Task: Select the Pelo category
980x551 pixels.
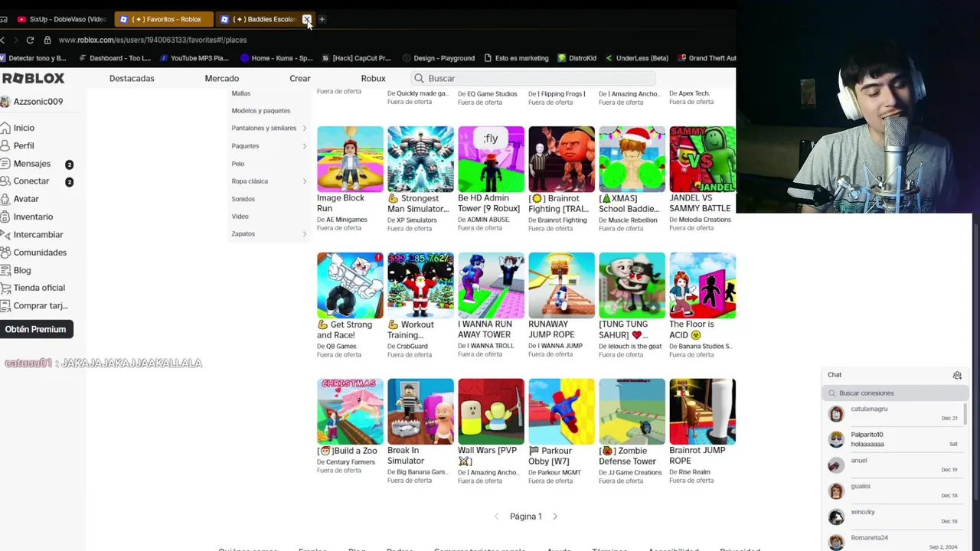Action: tap(238, 164)
